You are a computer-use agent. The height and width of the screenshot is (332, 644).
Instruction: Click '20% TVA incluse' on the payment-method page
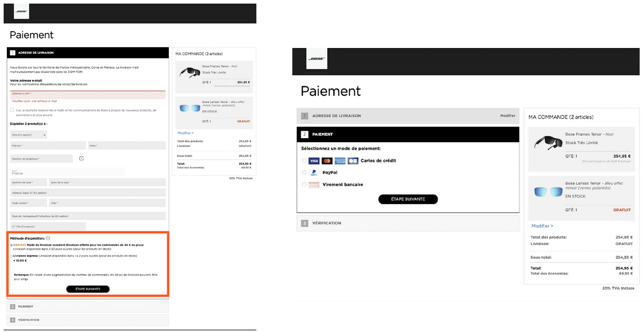coord(618,288)
